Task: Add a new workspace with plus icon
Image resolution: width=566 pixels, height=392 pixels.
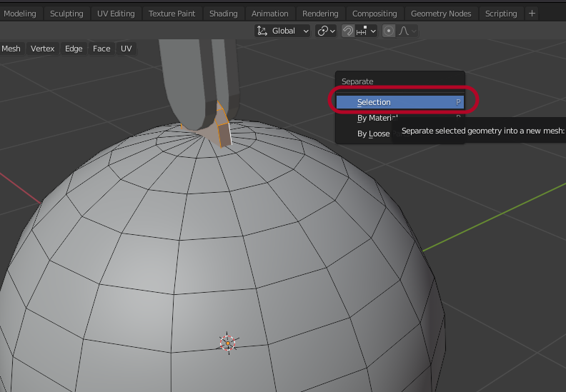Action: click(x=532, y=14)
